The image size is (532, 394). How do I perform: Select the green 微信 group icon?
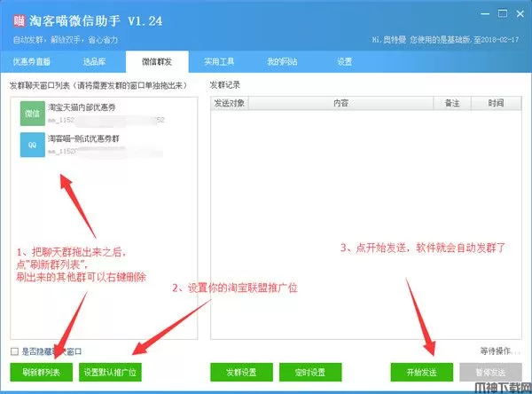tap(32, 114)
